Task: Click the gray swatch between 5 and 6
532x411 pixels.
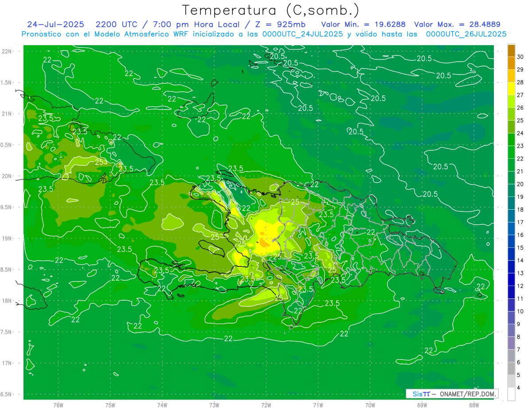Action: click(511, 368)
